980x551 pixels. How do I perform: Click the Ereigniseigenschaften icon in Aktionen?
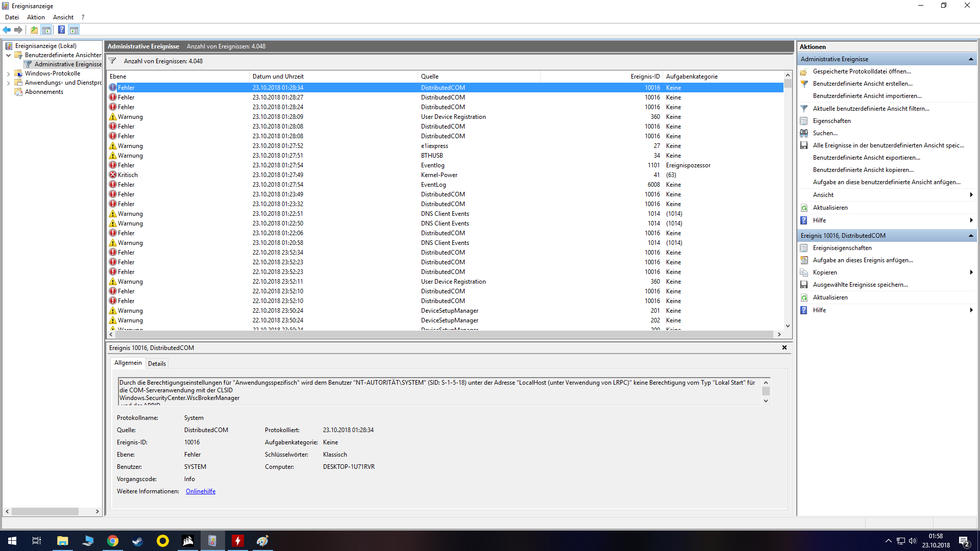pos(804,248)
